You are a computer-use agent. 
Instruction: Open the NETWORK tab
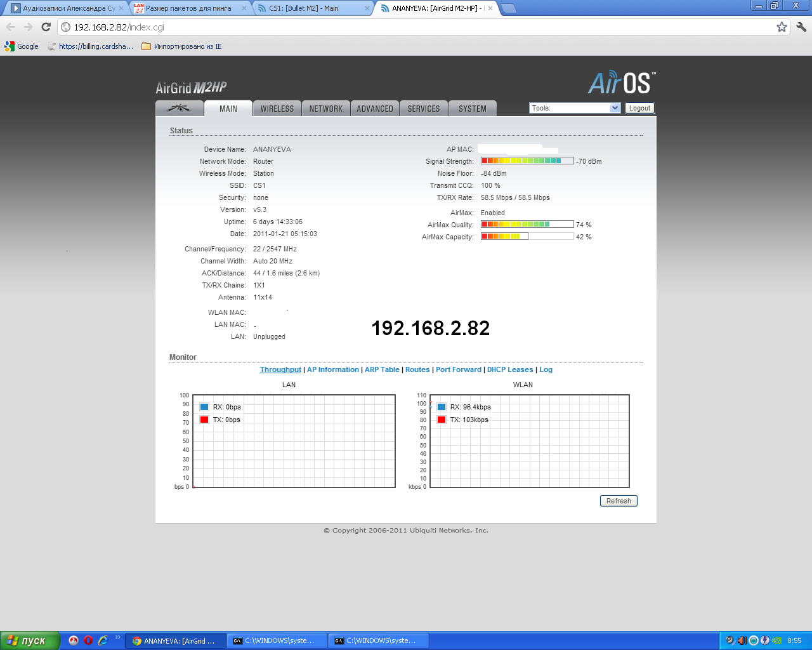click(x=326, y=109)
